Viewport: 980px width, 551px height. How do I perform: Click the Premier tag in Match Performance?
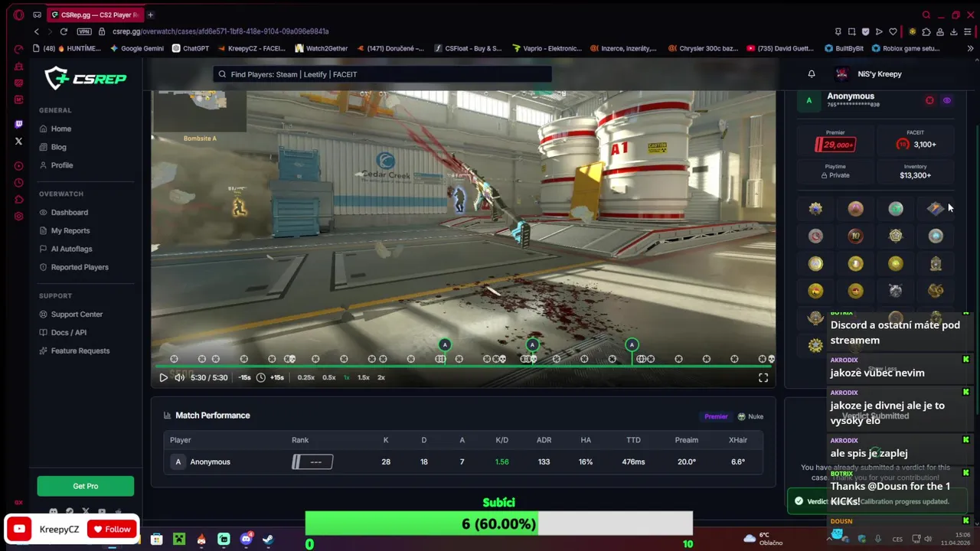tap(716, 416)
